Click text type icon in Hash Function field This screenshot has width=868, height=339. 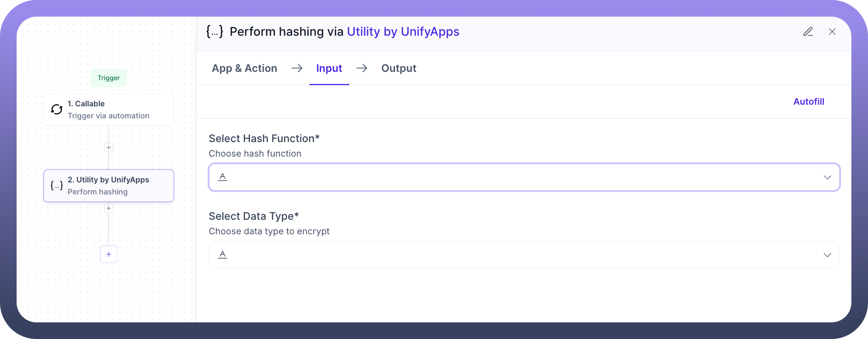(x=223, y=177)
